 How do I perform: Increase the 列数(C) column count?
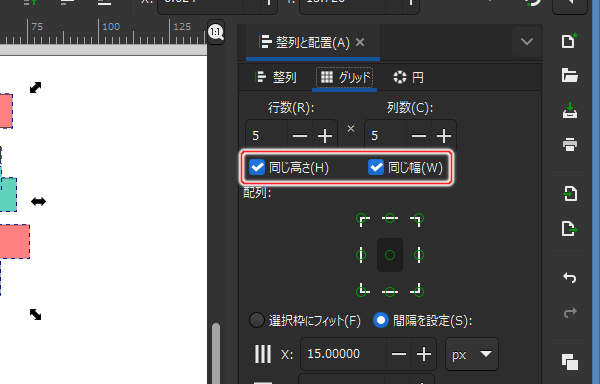(444, 136)
